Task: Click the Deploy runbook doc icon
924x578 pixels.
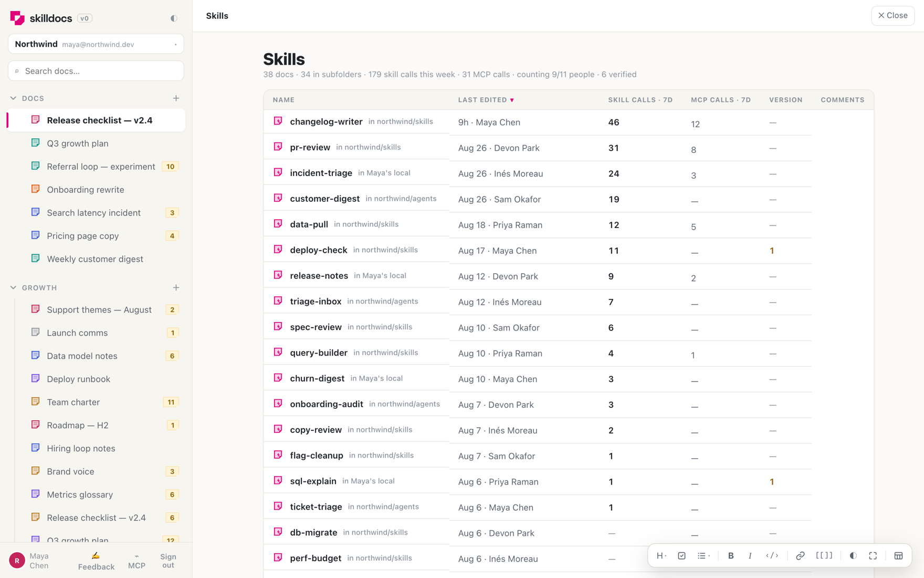Action: coord(35,378)
